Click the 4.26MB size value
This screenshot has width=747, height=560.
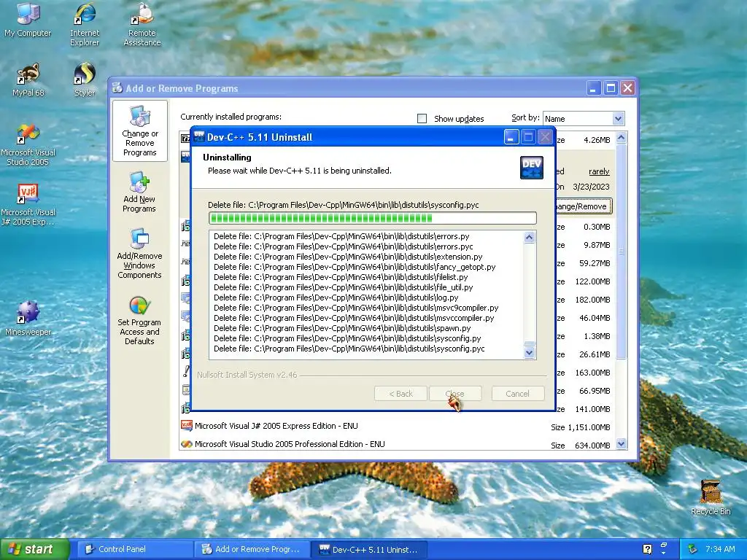(597, 140)
